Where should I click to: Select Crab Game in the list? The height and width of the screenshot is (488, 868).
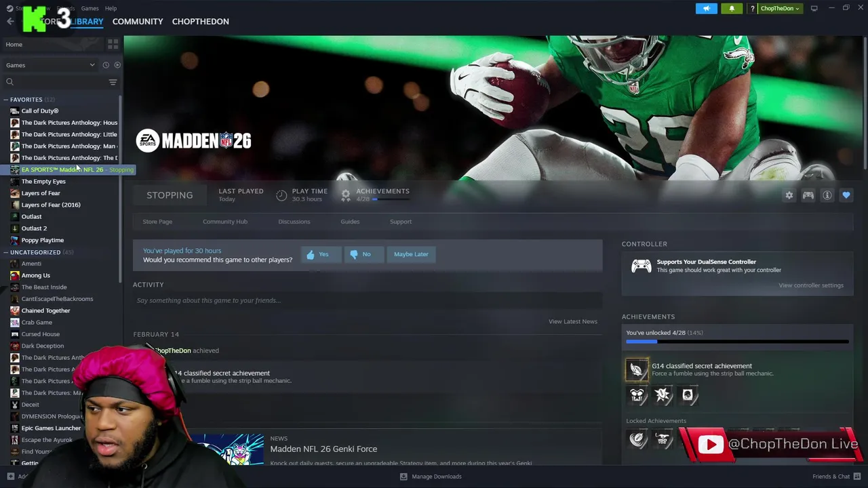pos(37,323)
